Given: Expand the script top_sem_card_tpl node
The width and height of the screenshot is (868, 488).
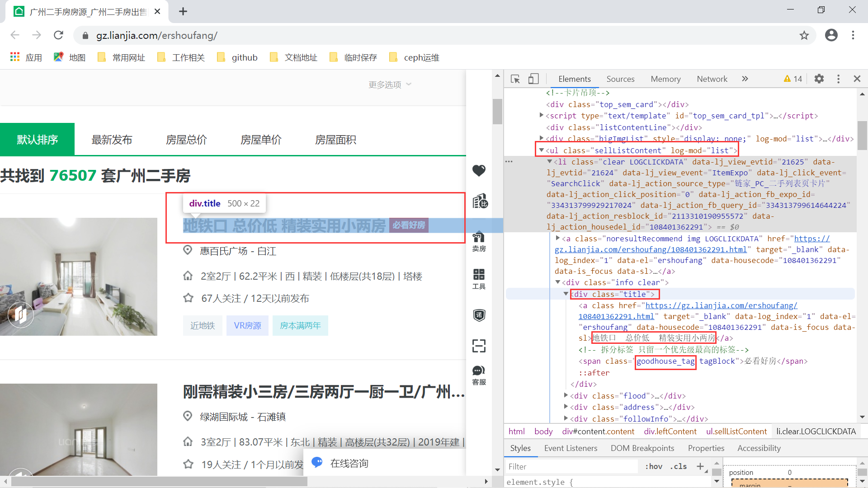Looking at the screenshot, I should (541, 116).
